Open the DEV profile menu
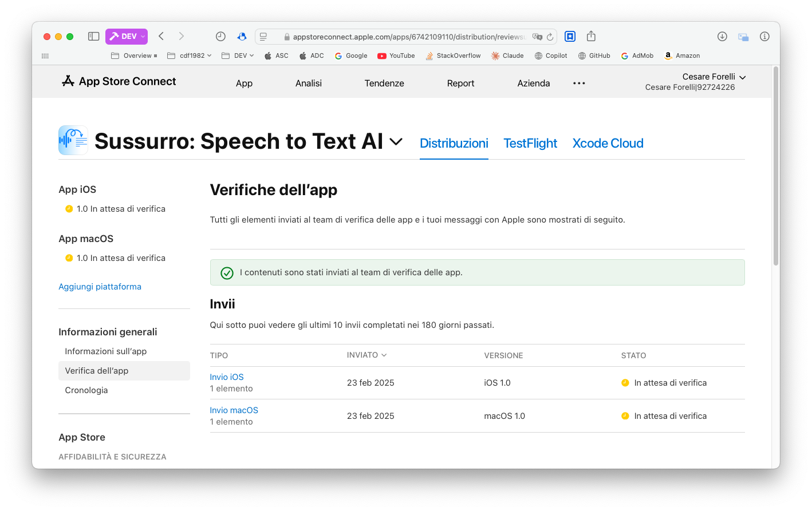 tap(127, 37)
